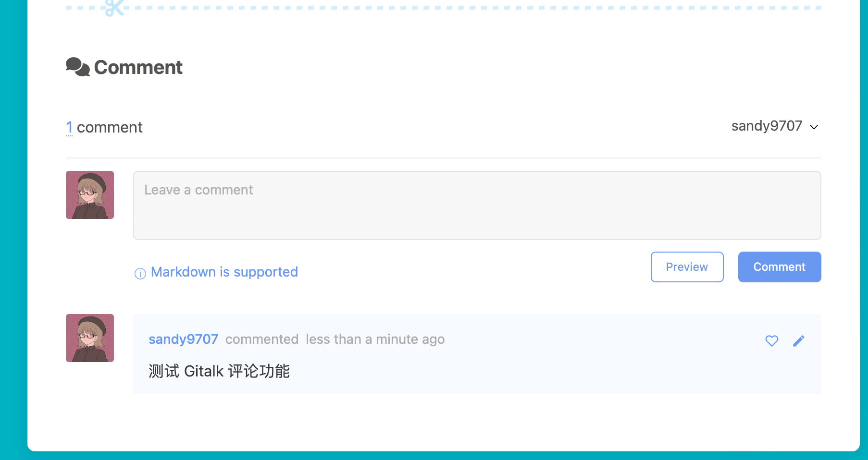868x460 pixels.
Task: Click the "less than a minute ago" timestamp
Action: tap(375, 339)
